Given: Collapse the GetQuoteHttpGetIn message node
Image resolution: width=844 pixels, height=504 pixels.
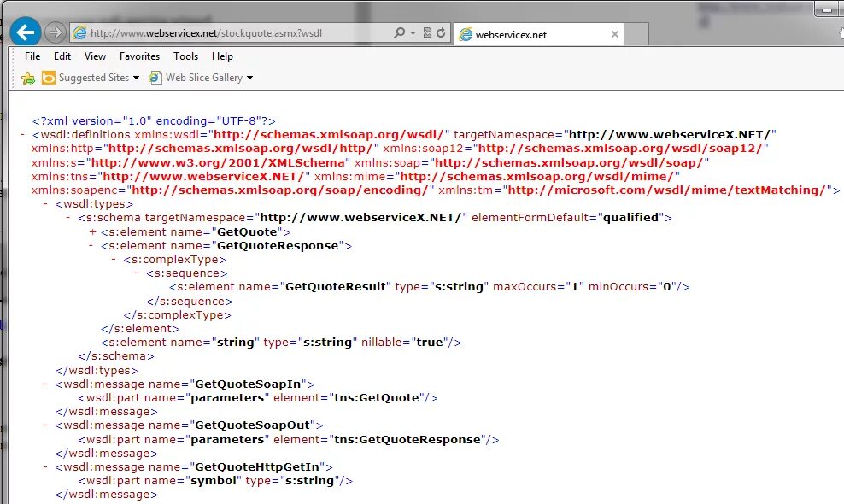Looking at the screenshot, I should coord(45,466).
